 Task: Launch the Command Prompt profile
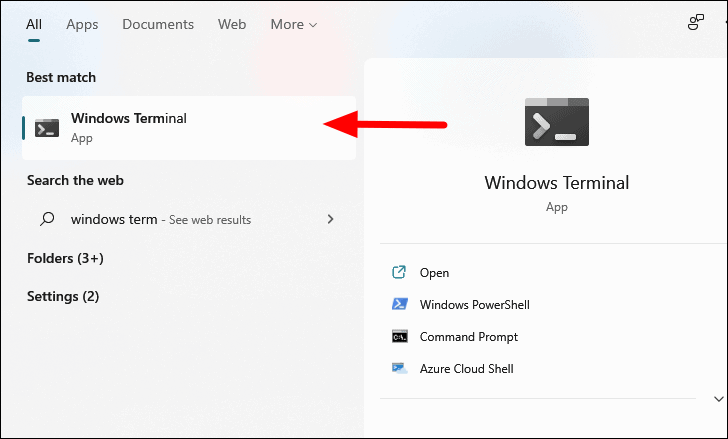pos(468,337)
